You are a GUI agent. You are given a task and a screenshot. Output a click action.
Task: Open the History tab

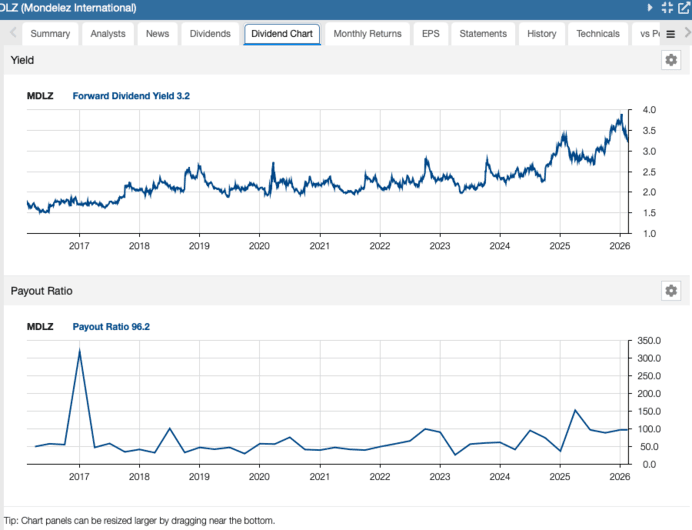541,34
